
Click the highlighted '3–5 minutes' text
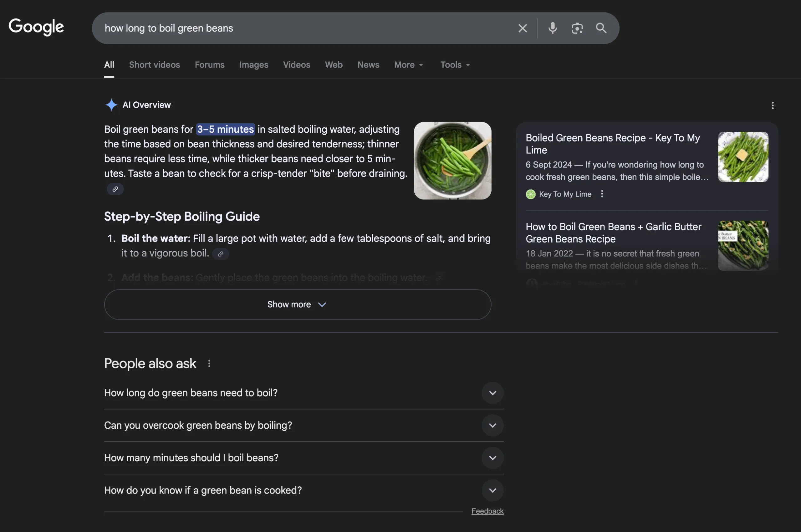coord(226,129)
